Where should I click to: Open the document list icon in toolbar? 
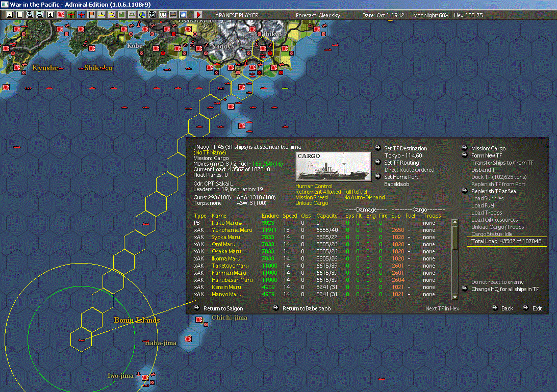coord(20,15)
